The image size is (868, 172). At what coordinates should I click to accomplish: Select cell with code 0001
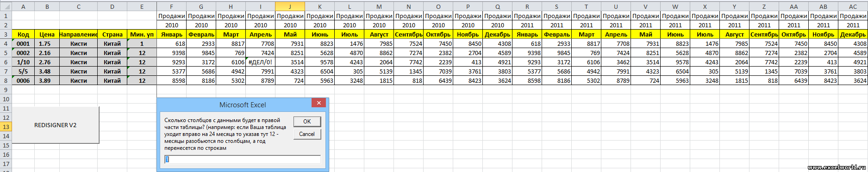point(23,43)
